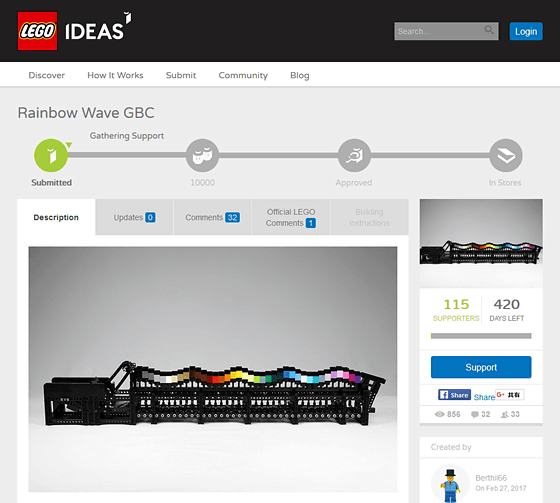Share project on Facebook
The image size is (560, 503).
click(x=454, y=394)
